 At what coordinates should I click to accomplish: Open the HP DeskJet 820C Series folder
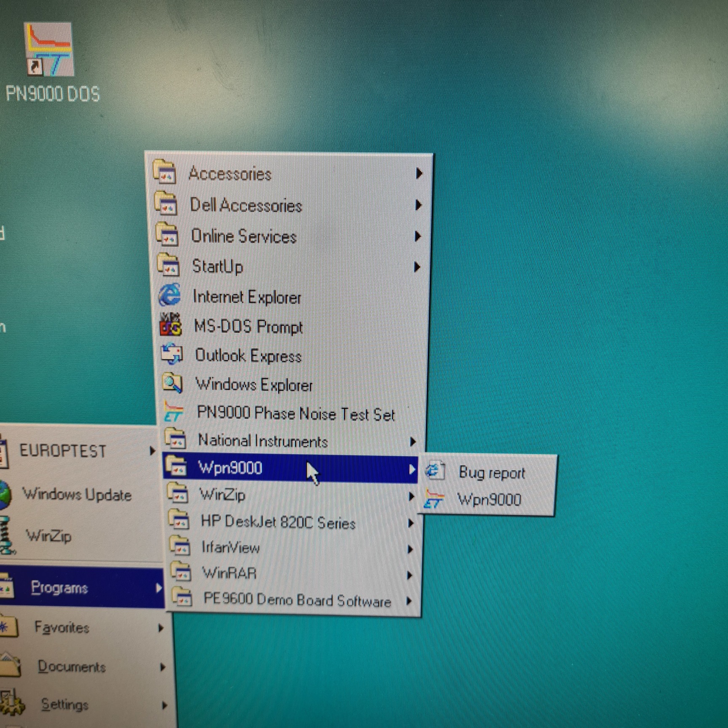[x=278, y=523]
